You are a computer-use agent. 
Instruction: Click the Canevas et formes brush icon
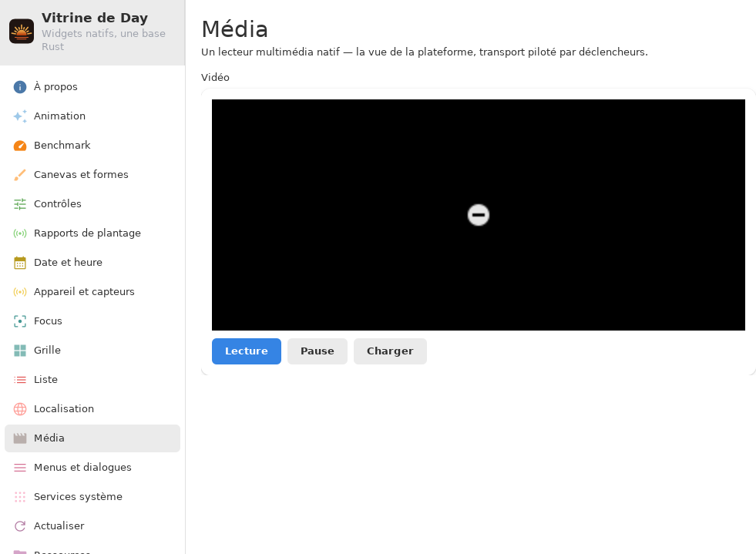coord(20,175)
